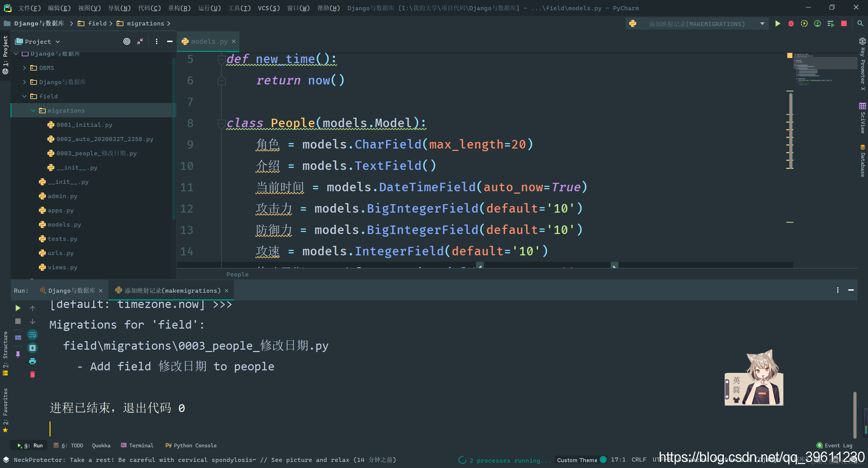The height and width of the screenshot is (468, 868).
Task: Fold the People class at line 8
Action: [221, 123]
